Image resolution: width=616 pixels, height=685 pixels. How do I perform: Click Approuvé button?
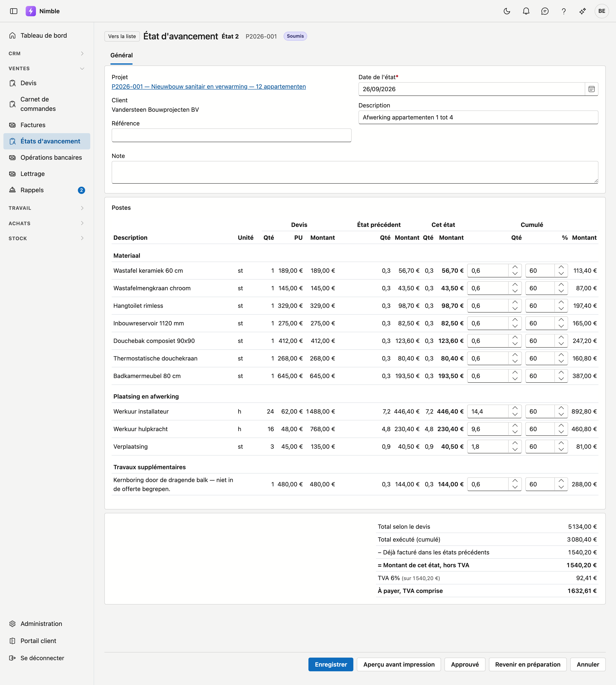tap(465, 664)
